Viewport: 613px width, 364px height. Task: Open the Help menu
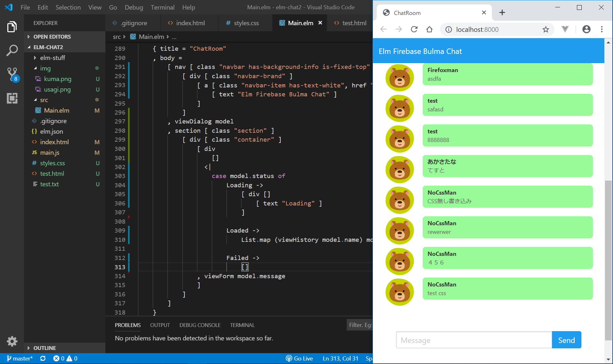pos(189,7)
